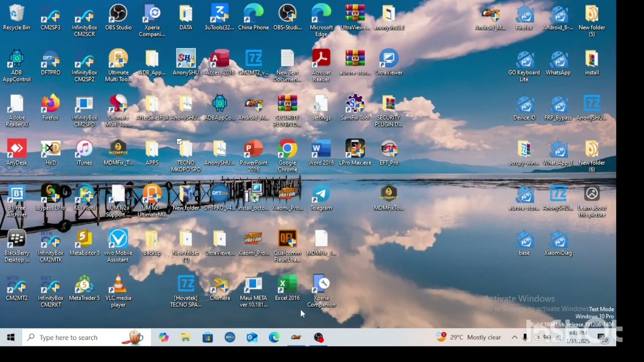Open Google Chrome shortcut
The image size is (644, 362).
click(x=287, y=156)
